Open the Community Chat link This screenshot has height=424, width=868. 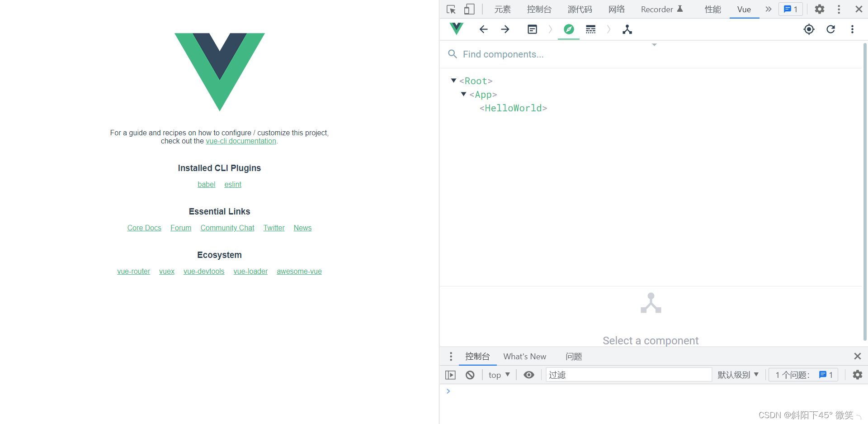tap(227, 228)
